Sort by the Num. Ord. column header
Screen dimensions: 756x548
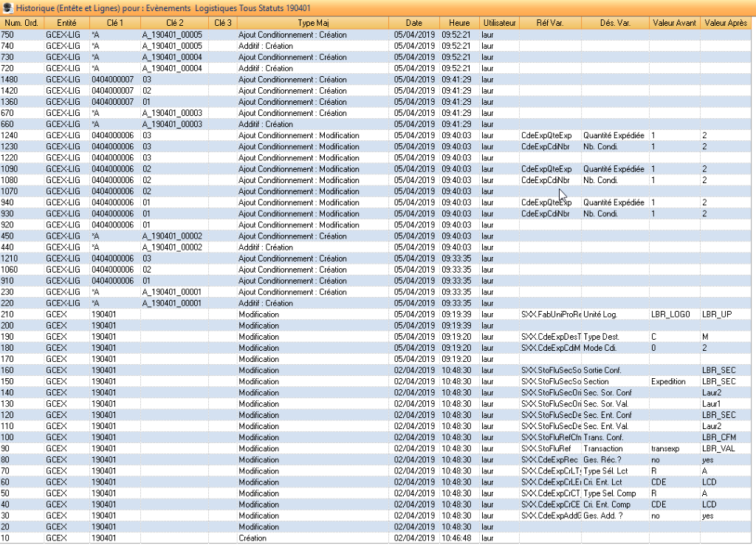(21, 24)
